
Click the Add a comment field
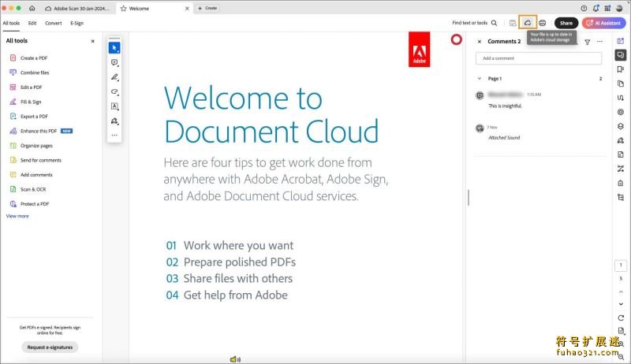(539, 58)
